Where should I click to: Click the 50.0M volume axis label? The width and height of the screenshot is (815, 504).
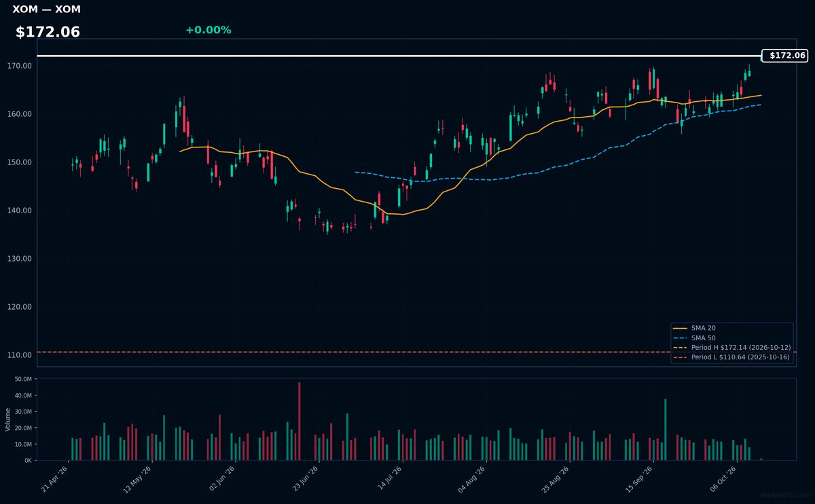[23, 379]
